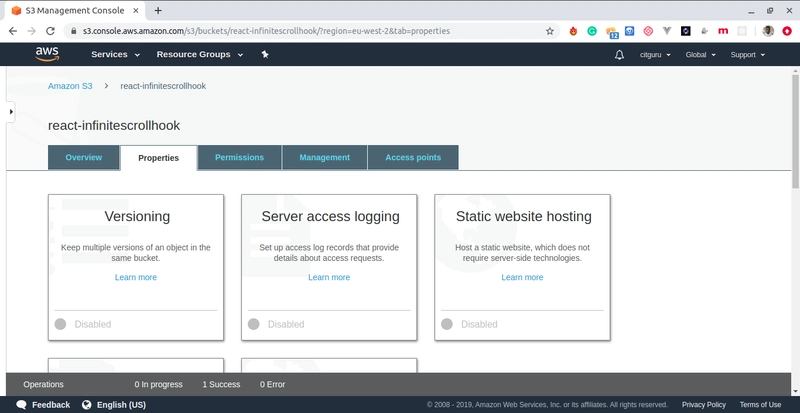800x413 pixels.
Task: Close the S3 Management Console tab
Action: pyautogui.click(x=136, y=10)
